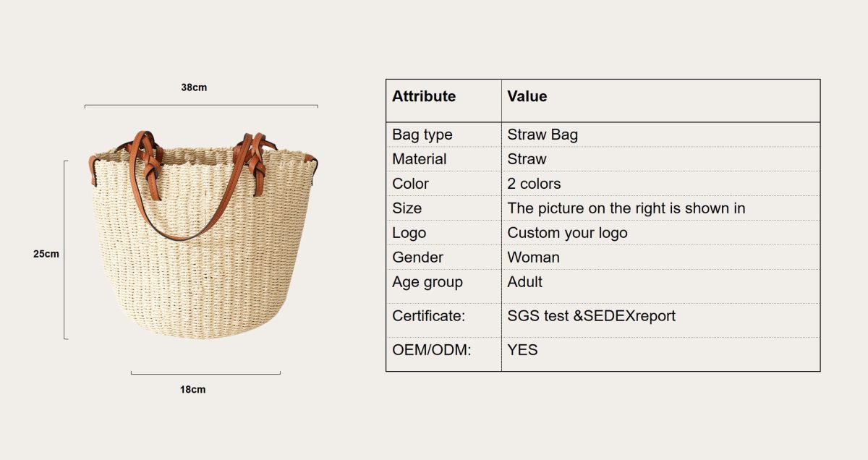Click the OEM/ODM attribute label

(432, 350)
